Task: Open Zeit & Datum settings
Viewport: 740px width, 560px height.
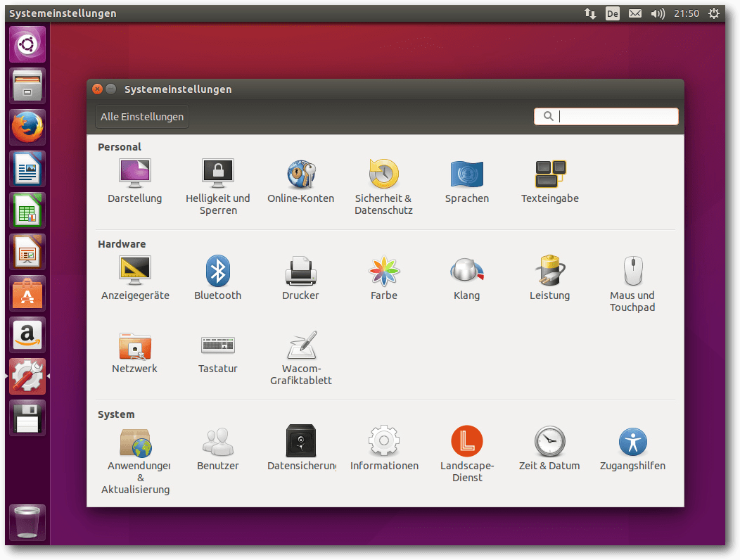Action: tap(549, 442)
